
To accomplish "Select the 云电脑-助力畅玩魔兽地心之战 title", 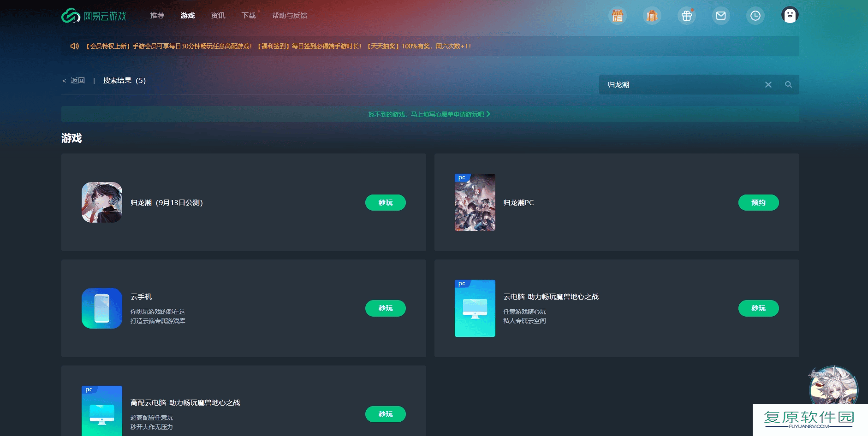I will [551, 297].
